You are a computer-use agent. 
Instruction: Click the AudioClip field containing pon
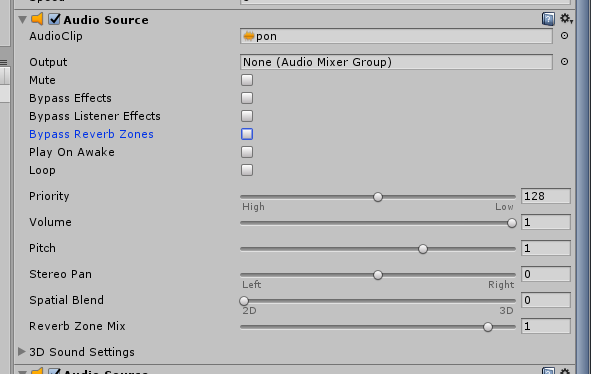[x=396, y=36]
